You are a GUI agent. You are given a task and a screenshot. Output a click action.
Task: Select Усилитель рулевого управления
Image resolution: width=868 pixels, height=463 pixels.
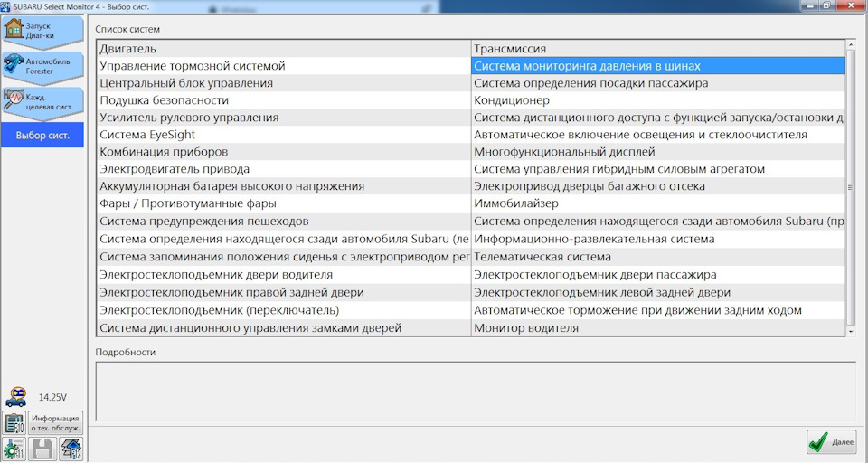tap(284, 118)
